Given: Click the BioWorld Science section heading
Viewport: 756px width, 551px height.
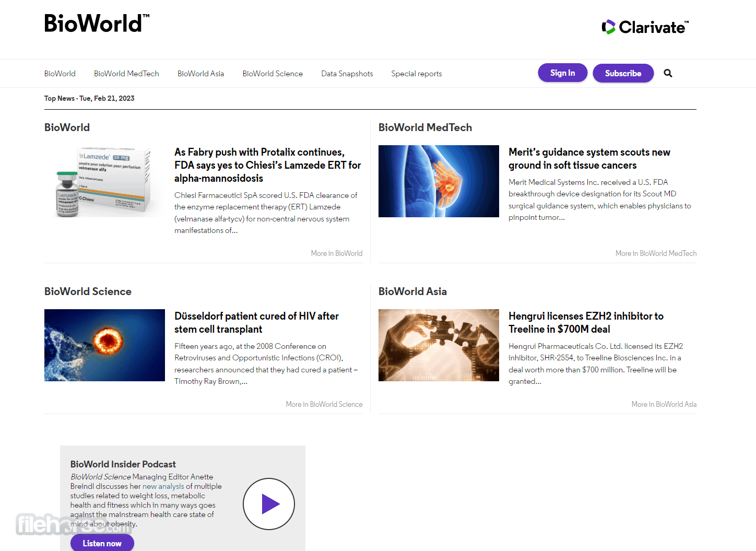Looking at the screenshot, I should [x=88, y=291].
